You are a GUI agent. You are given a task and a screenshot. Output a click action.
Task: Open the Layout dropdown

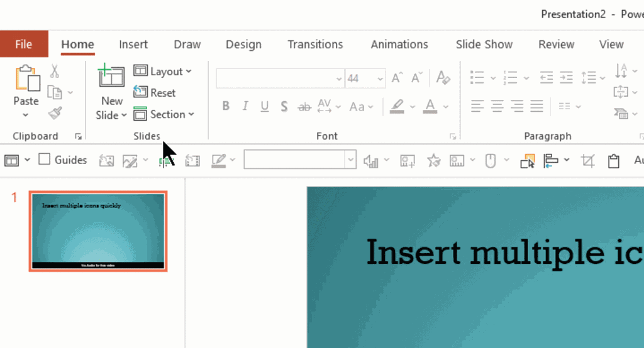click(x=163, y=72)
